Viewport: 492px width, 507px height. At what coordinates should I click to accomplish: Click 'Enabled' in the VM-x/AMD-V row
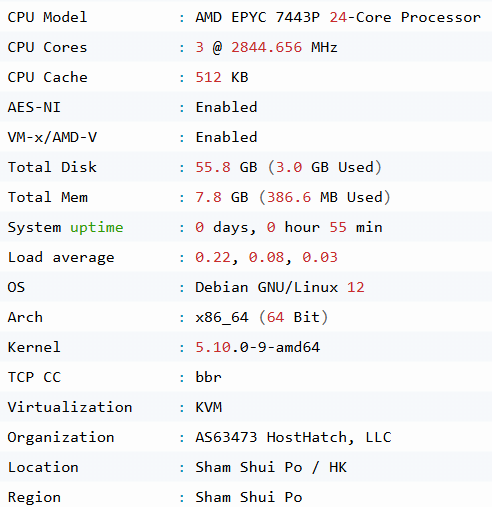tap(226, 137)
